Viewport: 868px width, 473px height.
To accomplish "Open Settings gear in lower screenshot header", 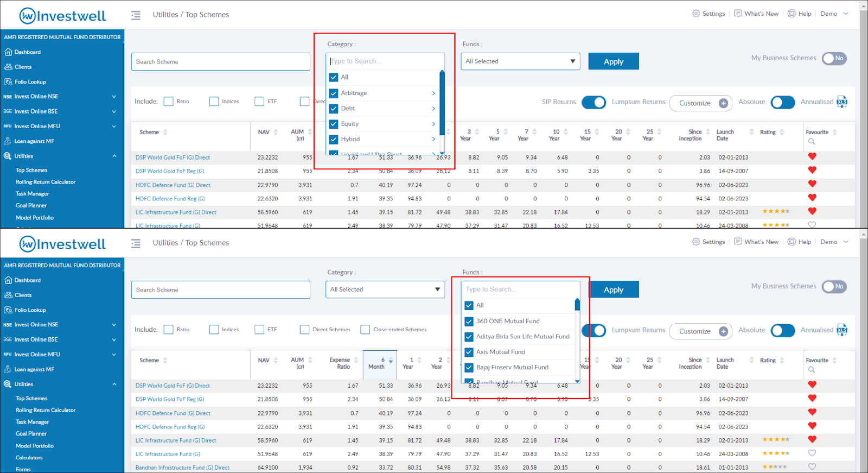I will pos(709,242).
